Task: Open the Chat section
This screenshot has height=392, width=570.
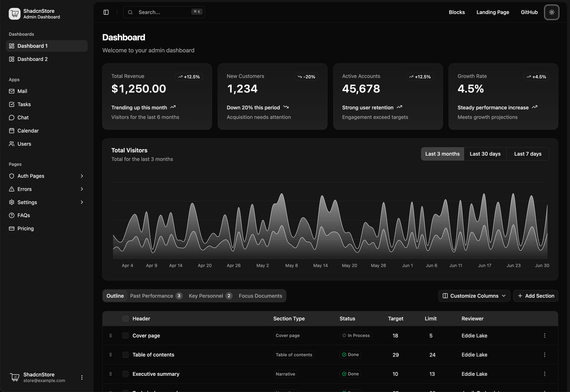Action: (23, 117)
